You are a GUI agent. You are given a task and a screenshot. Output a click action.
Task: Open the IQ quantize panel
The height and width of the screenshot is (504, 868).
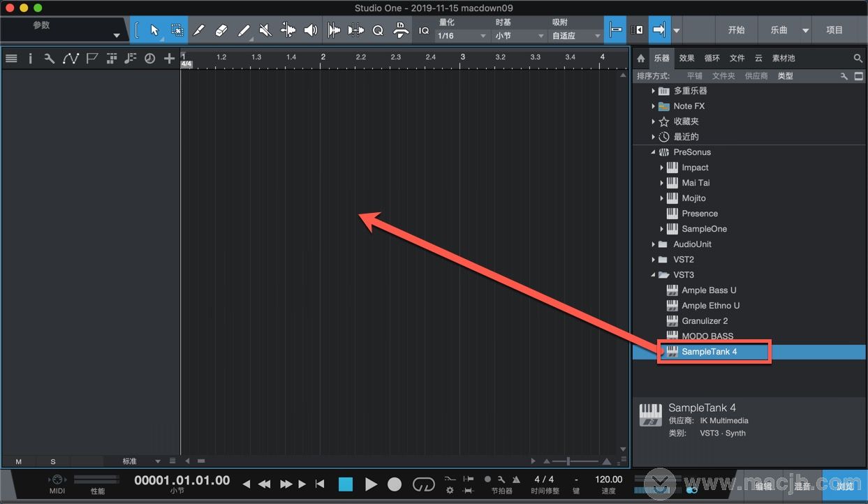coord(424,31)
